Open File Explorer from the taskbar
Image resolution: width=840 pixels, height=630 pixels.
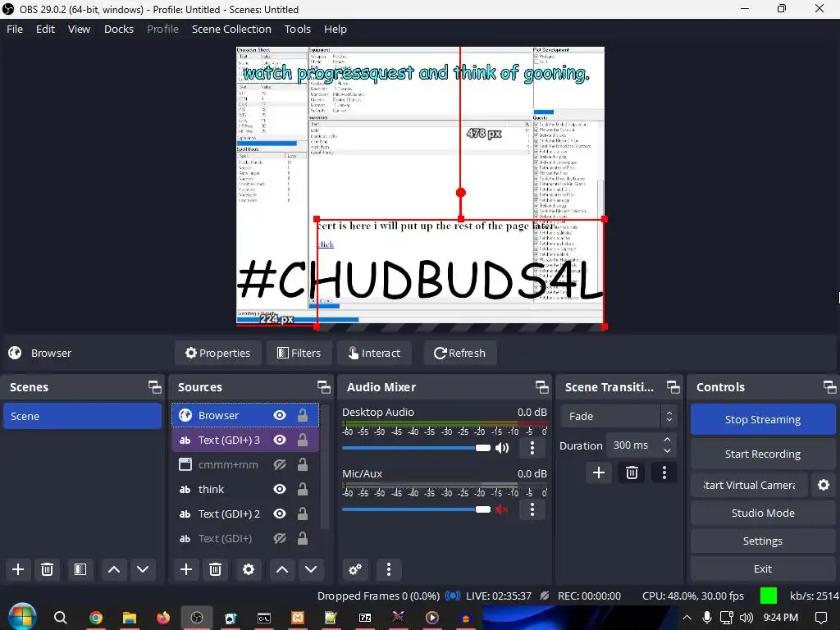pos(130,618)
